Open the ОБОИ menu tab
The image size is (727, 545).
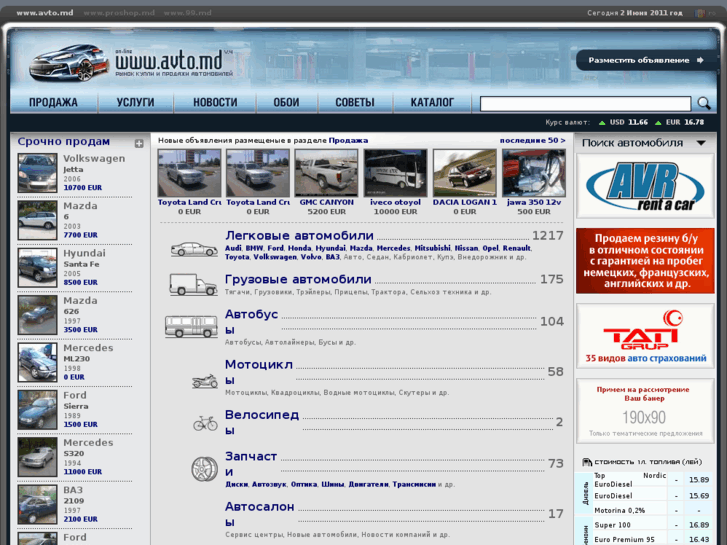point(286,102)
